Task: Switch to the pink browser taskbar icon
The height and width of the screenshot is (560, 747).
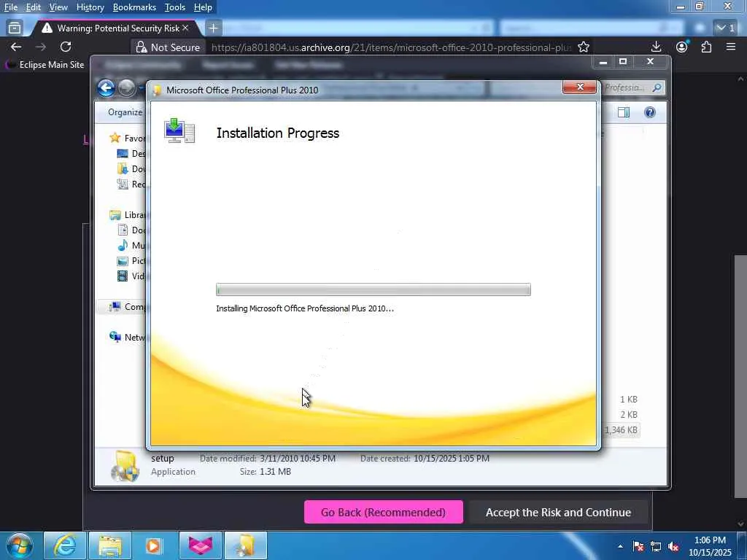Action: [x=201, y=545]
